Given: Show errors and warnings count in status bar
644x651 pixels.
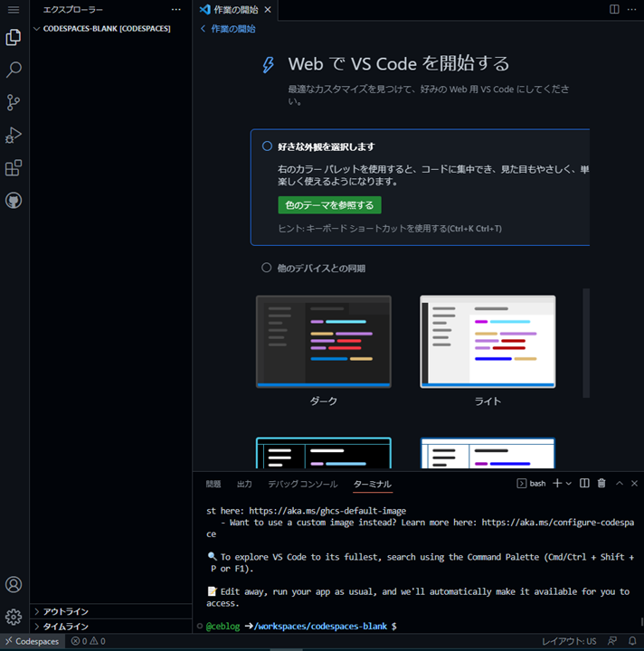Looking at the screenshot, I should (88, 641).
